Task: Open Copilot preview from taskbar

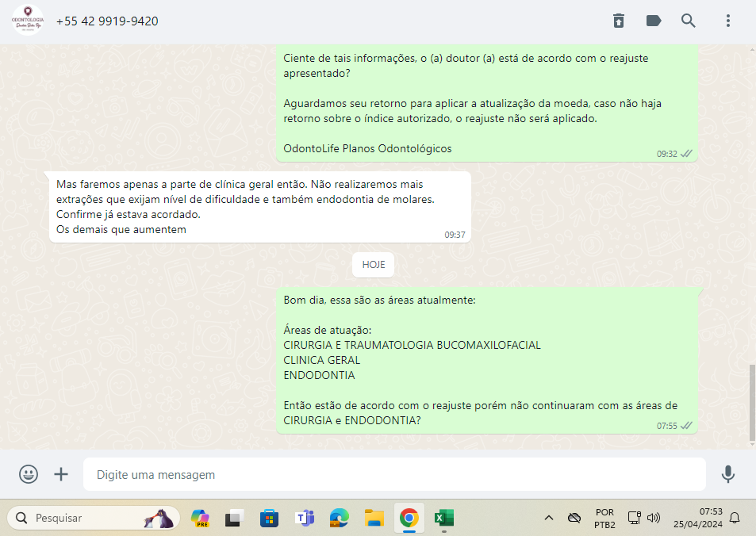Action: tap(200, 519)
